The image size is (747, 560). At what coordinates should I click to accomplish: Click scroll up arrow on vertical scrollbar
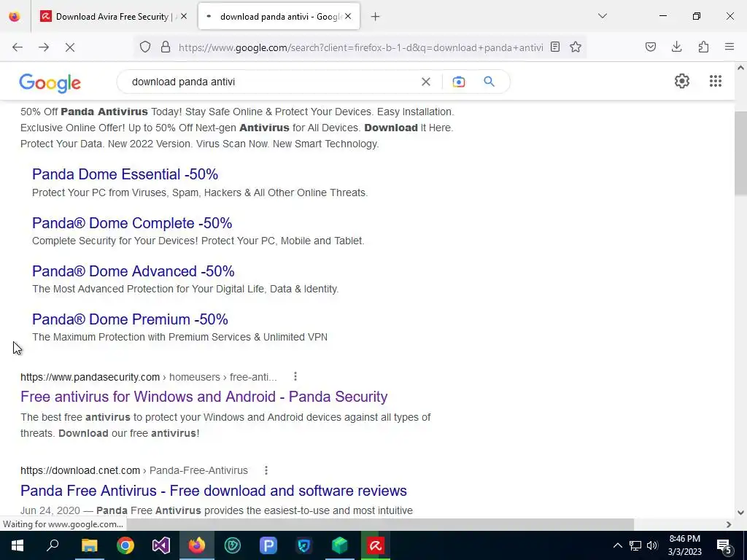(x=740, y=68)
